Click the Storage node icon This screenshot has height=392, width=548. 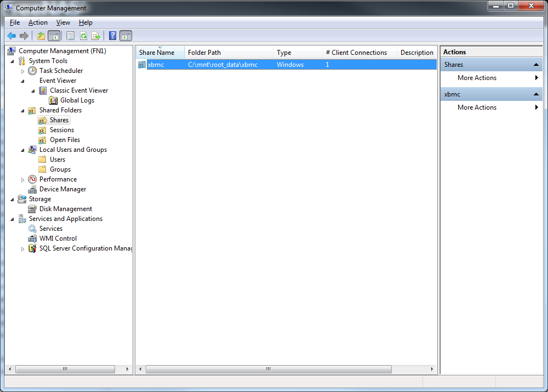[x=22, y=199]
